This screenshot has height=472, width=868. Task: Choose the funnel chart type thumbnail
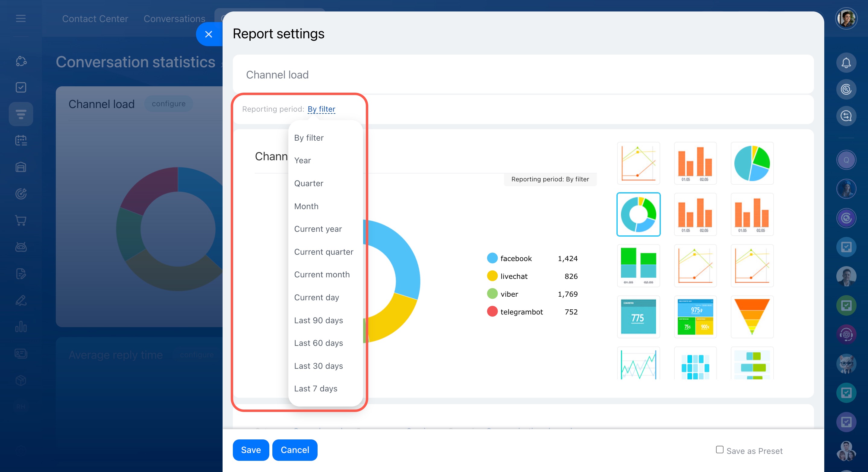(752, 317)
